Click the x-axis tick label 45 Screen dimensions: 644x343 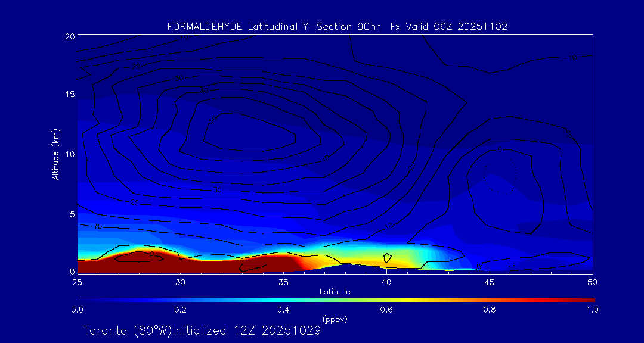point(490,282)
